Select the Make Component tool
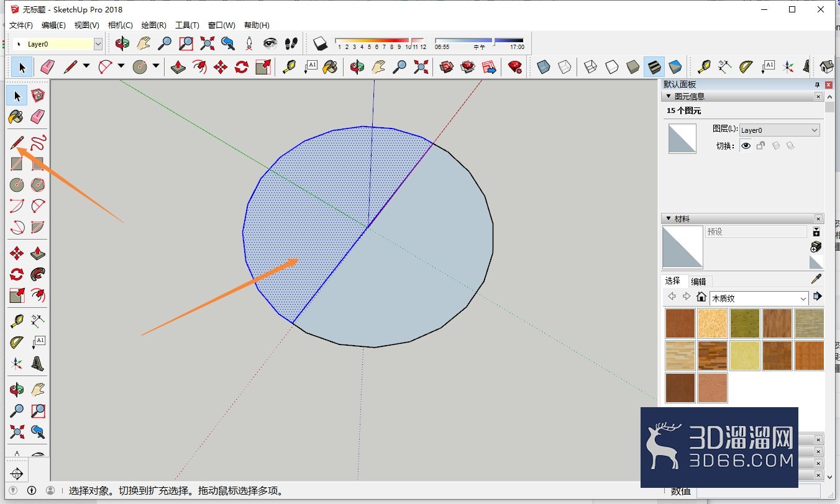840x504 pixels. pyautogui.click(x=38, y=96)
